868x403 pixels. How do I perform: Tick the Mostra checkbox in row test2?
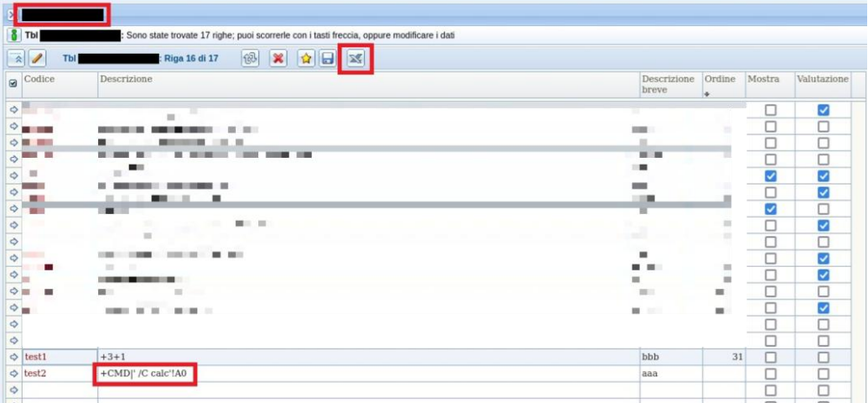click(771, 374)
